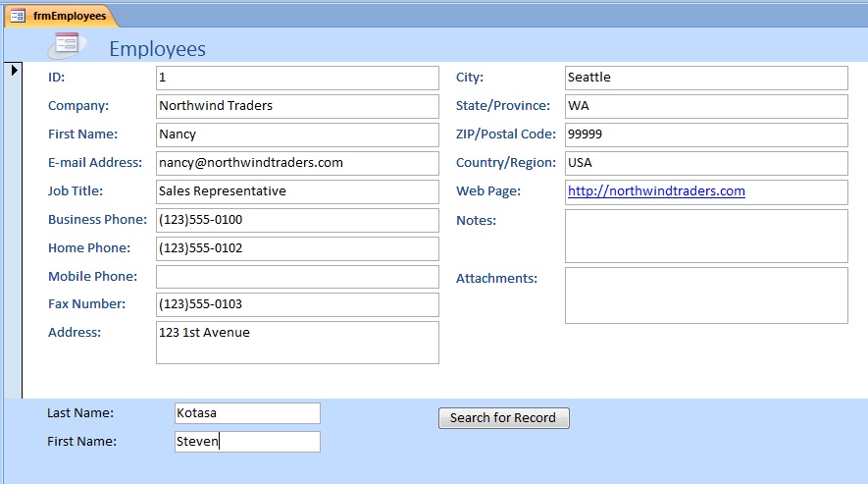The image size is (868, 484).
Task: Click the E-mail Address field
Action: (297, 163)
